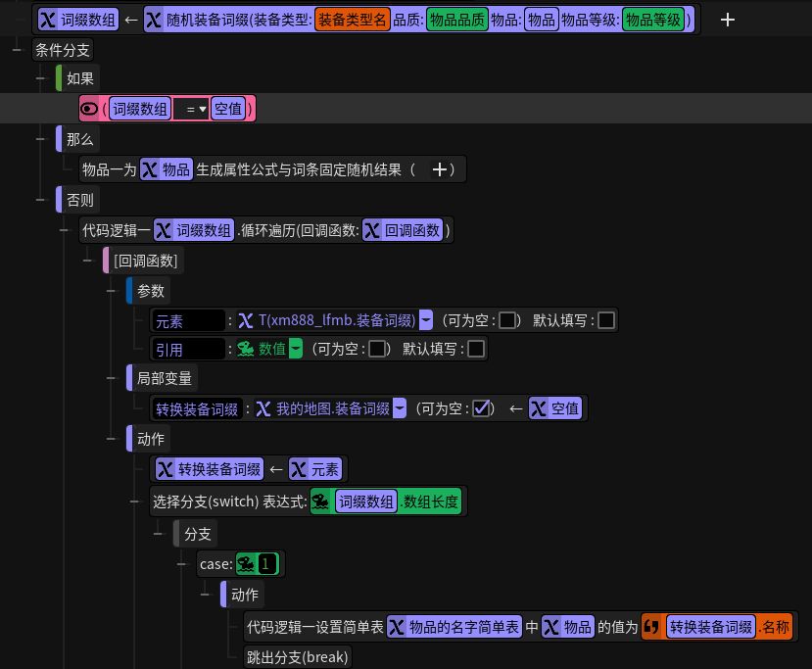Toggle 默认填写 checkbox in 元素 row
Viewport: 812px width, 669px height.
[x=606, y=320]
